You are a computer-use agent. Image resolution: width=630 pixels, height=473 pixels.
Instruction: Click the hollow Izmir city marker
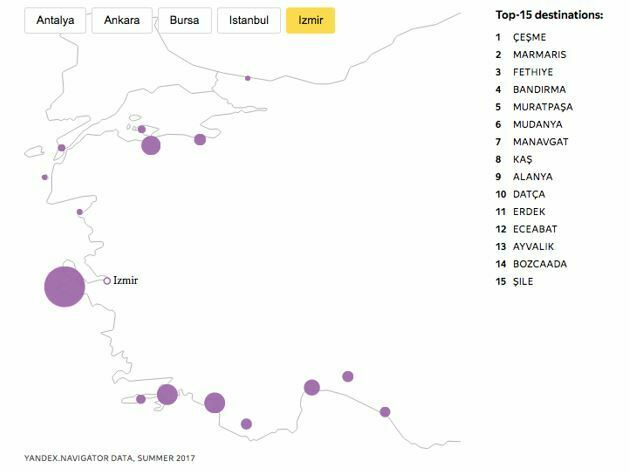pyautogui.click(x=107, y=281)
